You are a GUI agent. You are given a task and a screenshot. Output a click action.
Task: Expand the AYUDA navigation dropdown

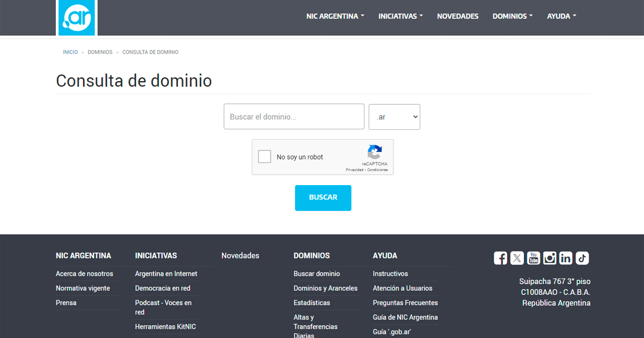click(561, 16)
